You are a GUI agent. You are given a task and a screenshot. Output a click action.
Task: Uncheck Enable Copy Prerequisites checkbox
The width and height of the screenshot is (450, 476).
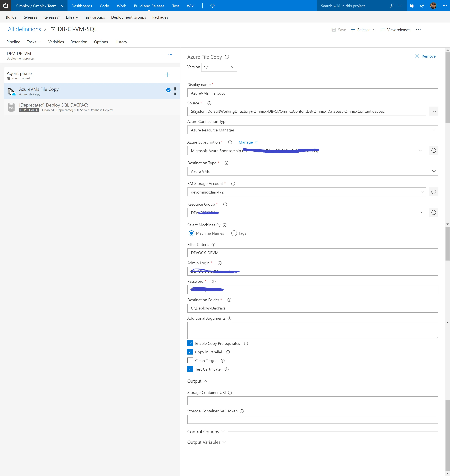pos(190,343)
